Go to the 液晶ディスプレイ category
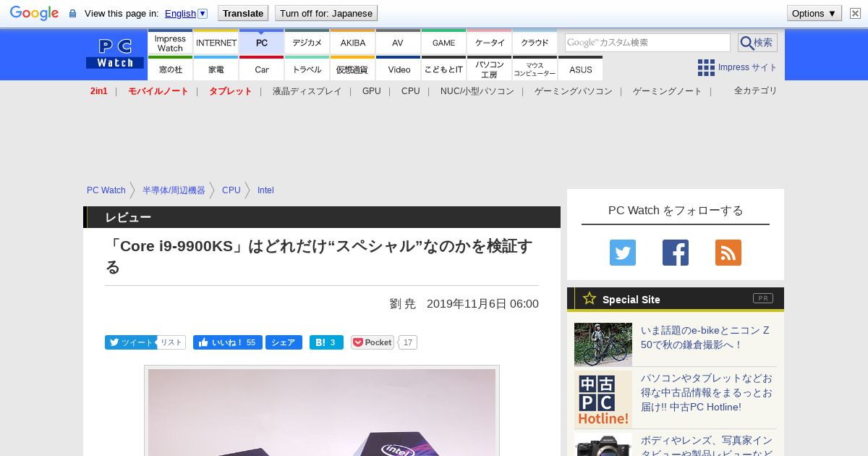This screenshot has width=868, height=456. pyautogui.click(x=307, y=91)
